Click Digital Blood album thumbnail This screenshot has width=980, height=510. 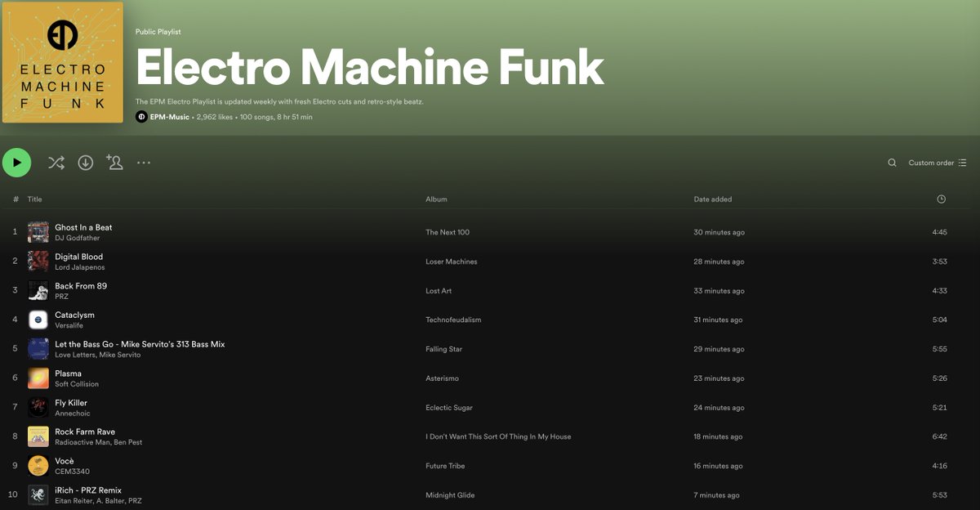(38, 262)
